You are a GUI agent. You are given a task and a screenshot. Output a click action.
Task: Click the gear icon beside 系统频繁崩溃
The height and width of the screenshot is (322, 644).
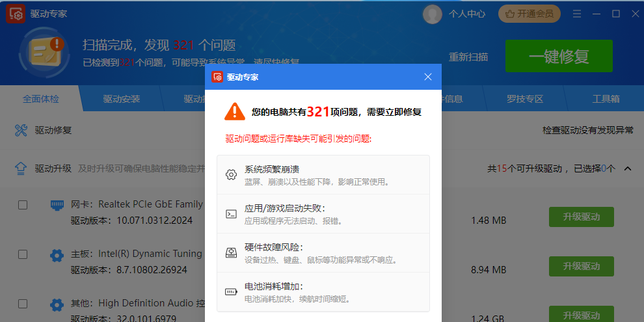point(231,174)
